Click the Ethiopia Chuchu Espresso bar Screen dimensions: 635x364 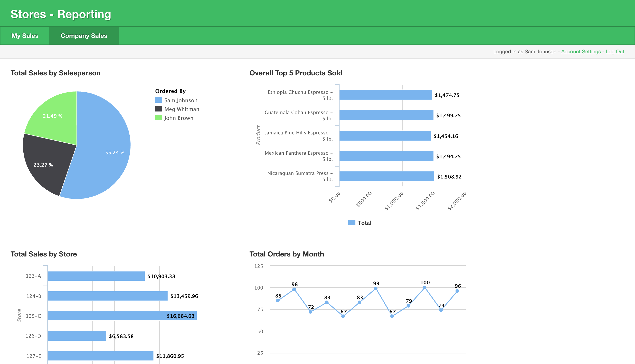pyautogui.click(x=385, y=95)
